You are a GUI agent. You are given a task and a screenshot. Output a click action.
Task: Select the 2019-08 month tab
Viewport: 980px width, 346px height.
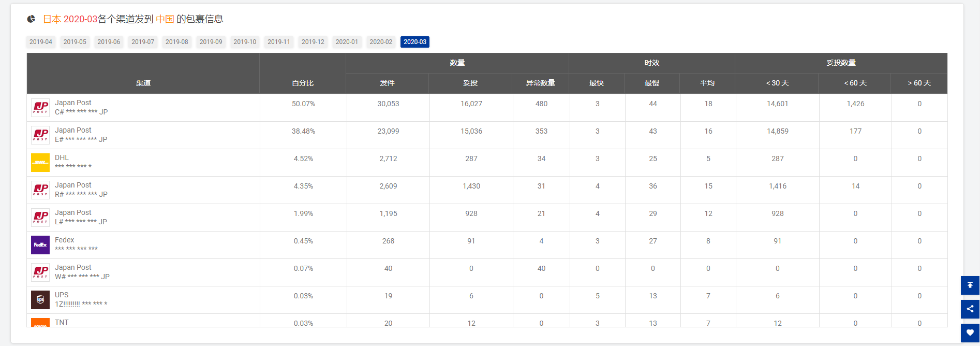[x=177, y=42]
